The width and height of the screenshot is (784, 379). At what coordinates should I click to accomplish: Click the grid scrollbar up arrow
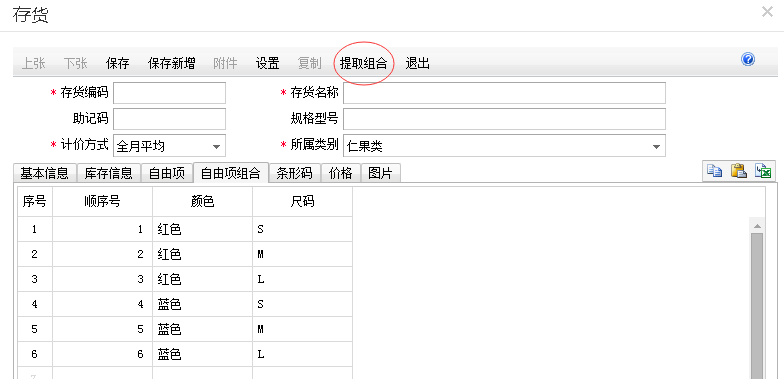pyautogui.click(x=757, y=226)
